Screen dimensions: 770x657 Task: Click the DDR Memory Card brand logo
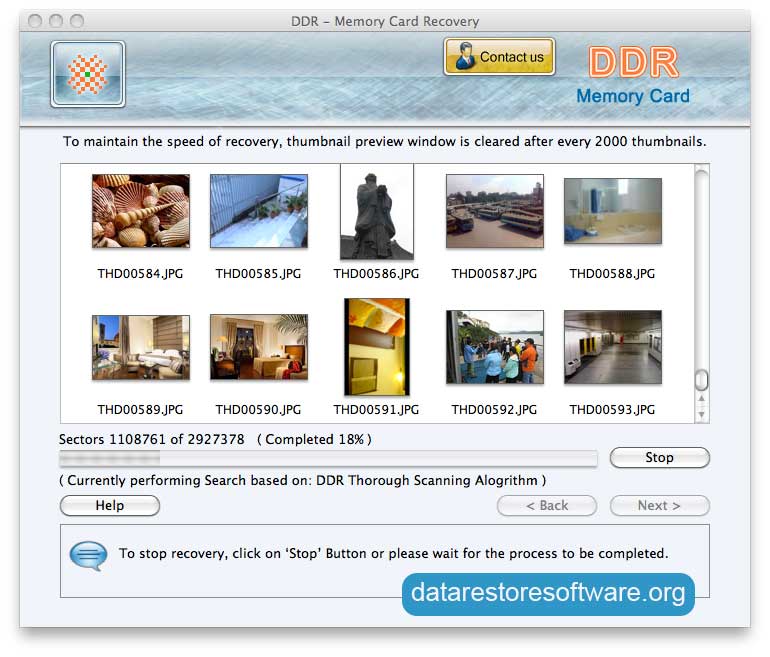tap(633, 75)
